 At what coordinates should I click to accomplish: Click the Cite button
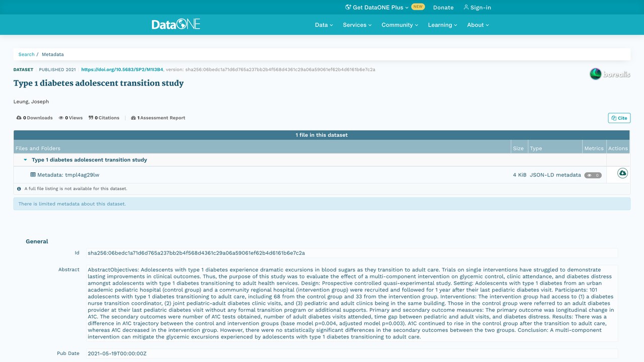tap(619, 118)
